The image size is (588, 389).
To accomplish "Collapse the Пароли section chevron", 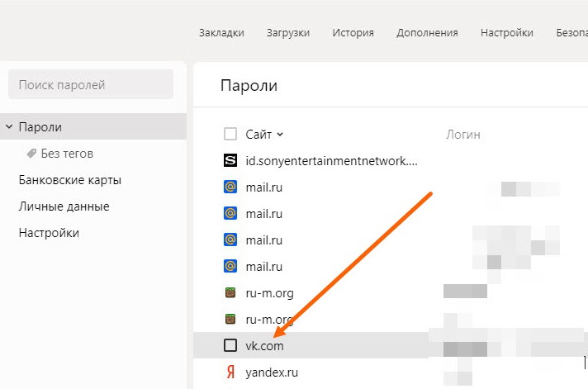I will point(9,127).
